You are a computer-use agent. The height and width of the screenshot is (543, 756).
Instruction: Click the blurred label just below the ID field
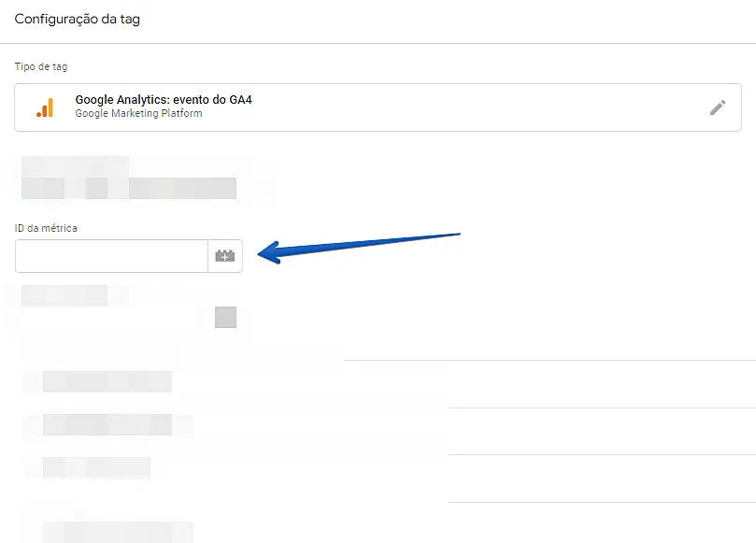64,295
